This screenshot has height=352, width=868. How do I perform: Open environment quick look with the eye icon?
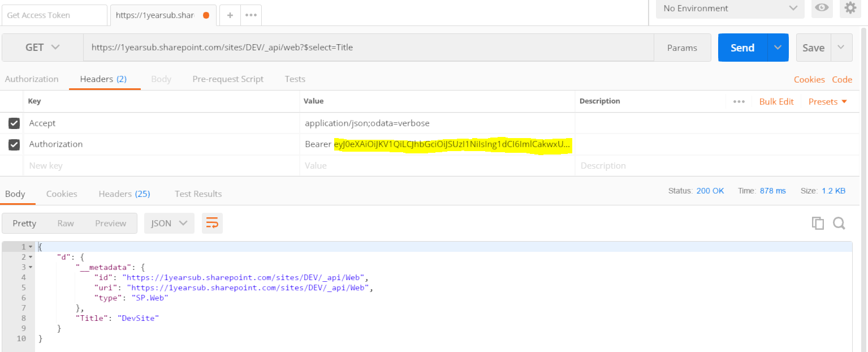[822, 9]
